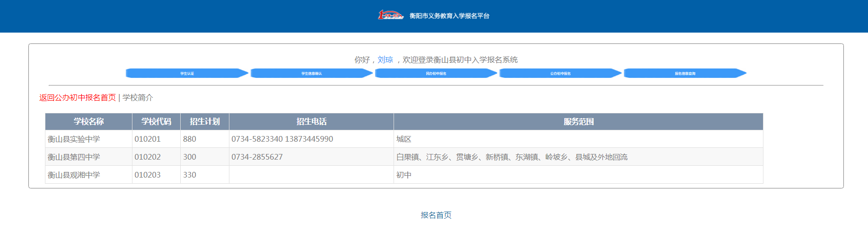Image resolution: width=868 pixels, height=247 pixels.
Task: Click the 服务范围 column header
Action: click(578, 122)
